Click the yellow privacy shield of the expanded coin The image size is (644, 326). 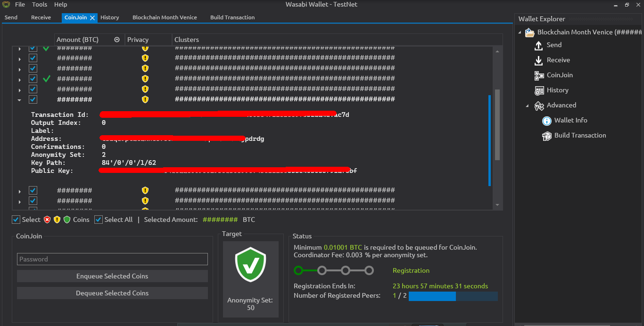tap(145, 99)
